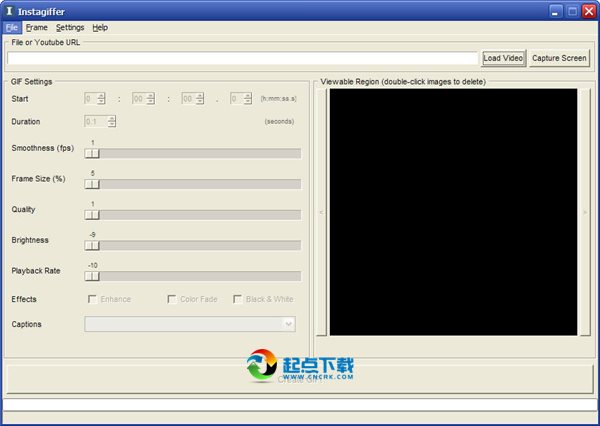This screenshot has height=426, width=600.
Task: Click the Smoothness (fps) slider handle
Action: coord(92,153)
